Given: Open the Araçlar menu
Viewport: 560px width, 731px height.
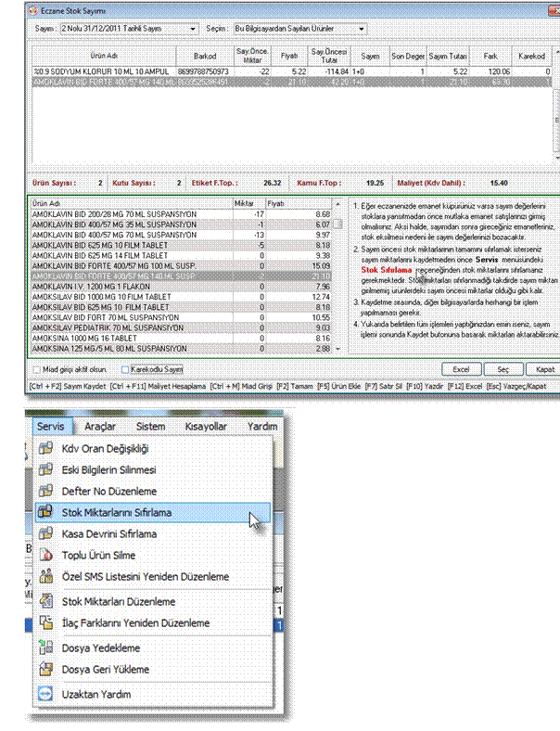Looking at the screenshot, I should pos(100,427).
